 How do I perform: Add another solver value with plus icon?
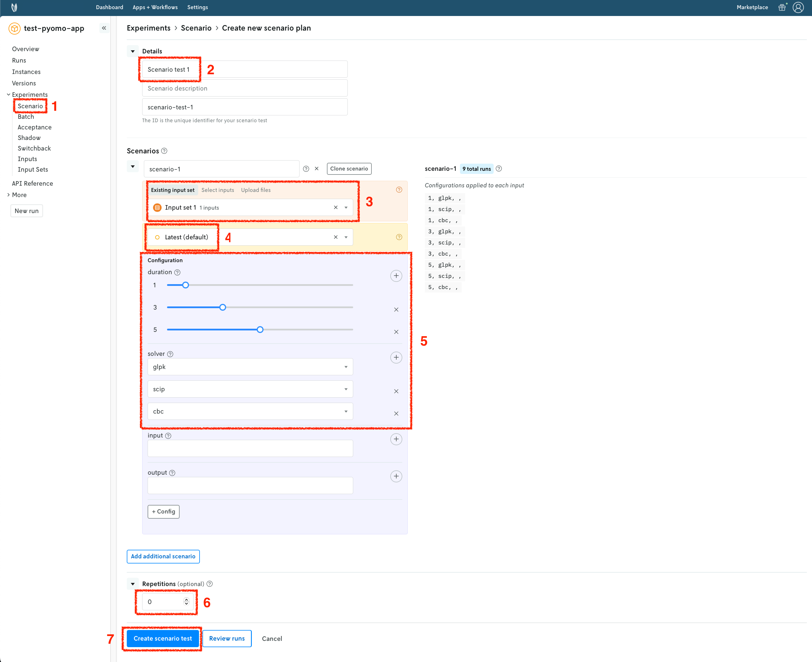coord(396,357)
